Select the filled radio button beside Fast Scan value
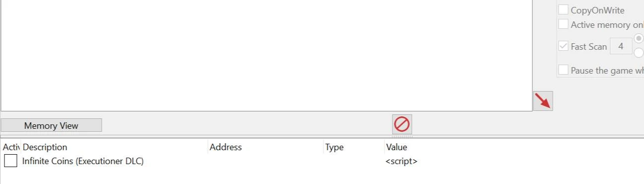The width and height of the screenshot is (644, 184). click(639, 39)
